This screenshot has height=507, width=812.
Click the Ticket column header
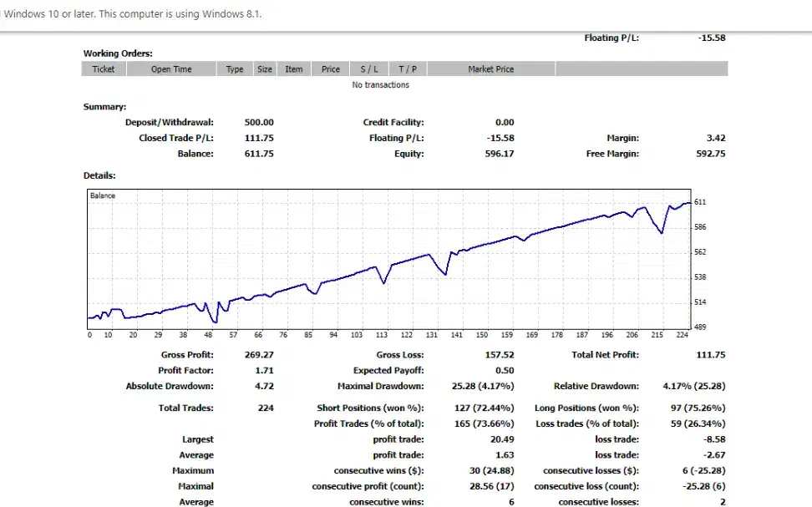point(104,69)
